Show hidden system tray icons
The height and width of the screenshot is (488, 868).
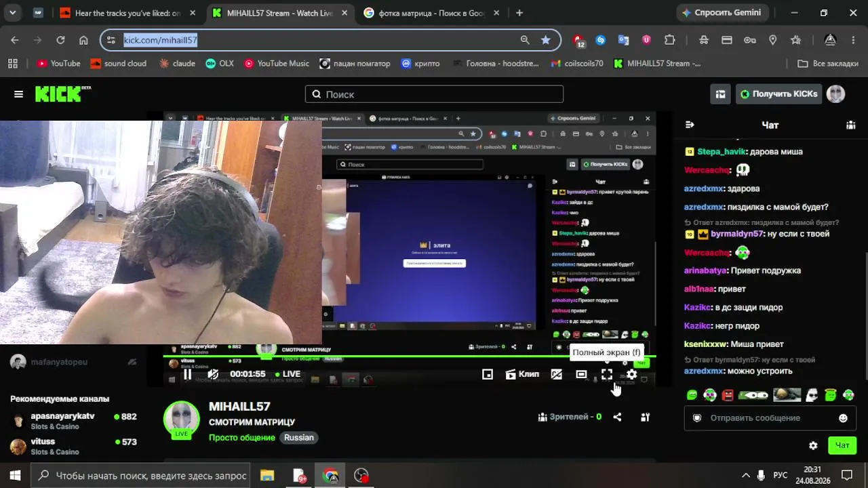[746, 476]
